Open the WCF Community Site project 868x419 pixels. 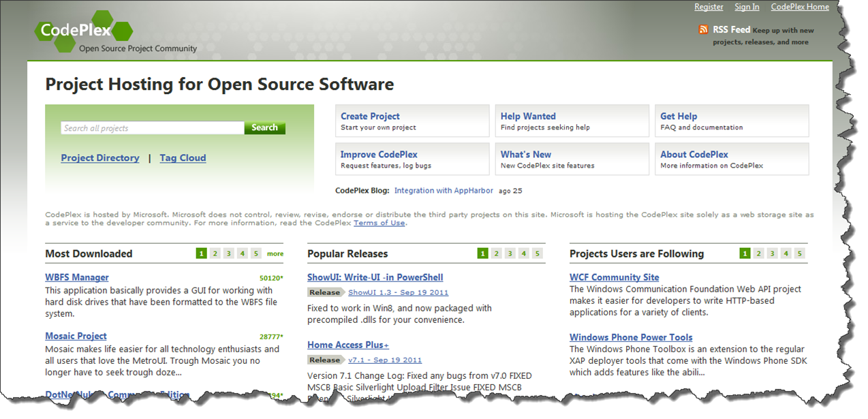[x=615, y=277]
